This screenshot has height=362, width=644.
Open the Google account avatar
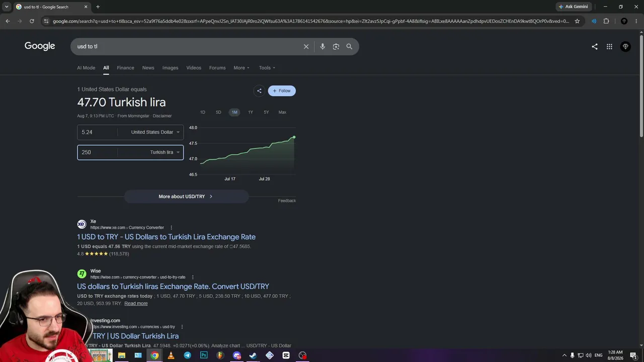coord(625,46)
